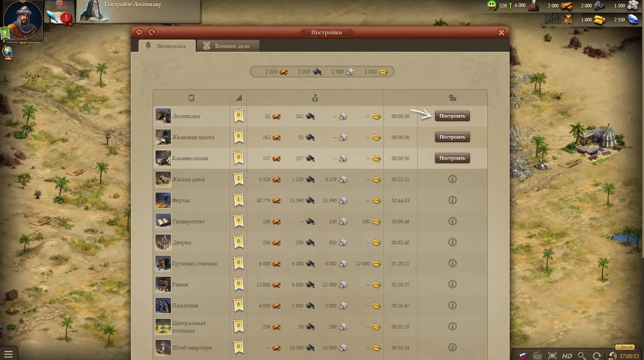Click Построить for Каменоломня
644x360 pixels.
(452, 158)
